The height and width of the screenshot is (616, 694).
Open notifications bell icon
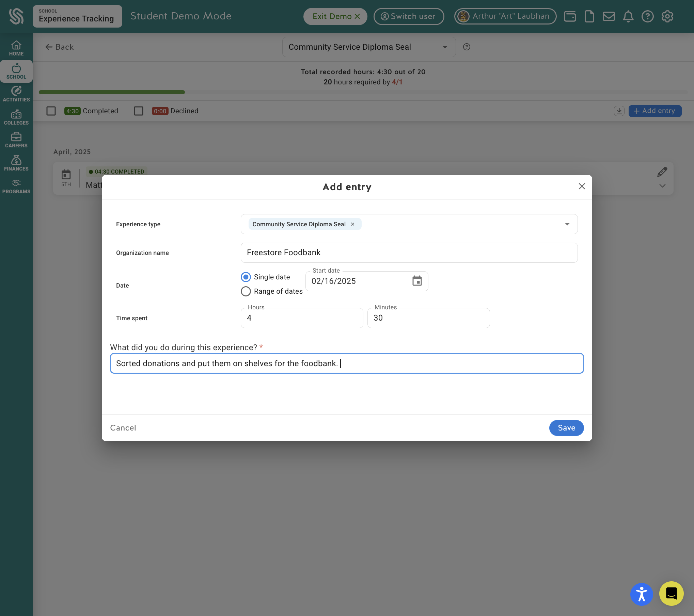coord(628,16)
